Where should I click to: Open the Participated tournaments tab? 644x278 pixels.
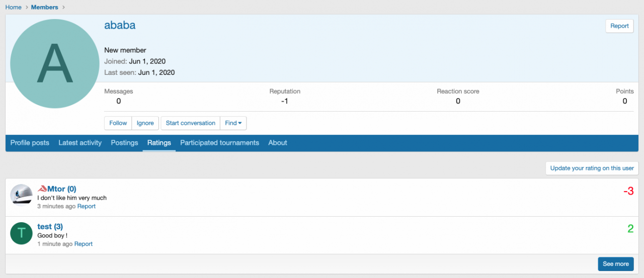[x=219, y=143]
